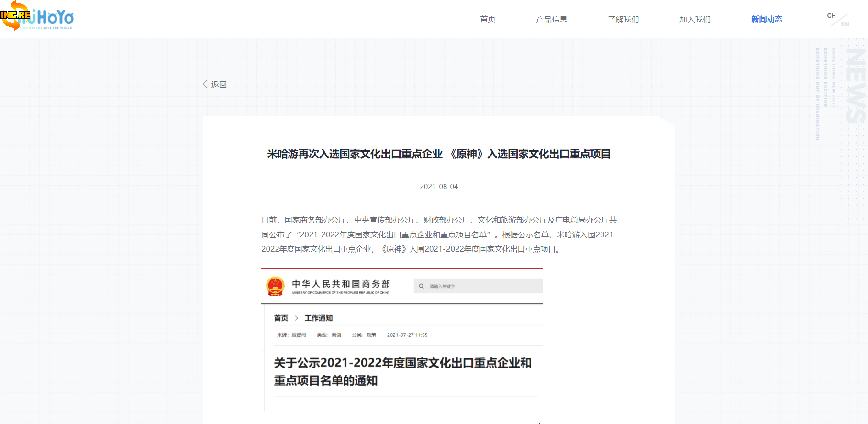Click the article title about 《原神》
Screen dimensions: 868x424
tap(439, 154)
